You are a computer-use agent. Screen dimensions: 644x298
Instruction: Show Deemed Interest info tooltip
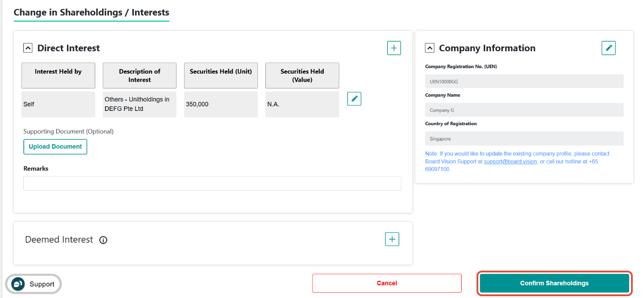[103, 240]
